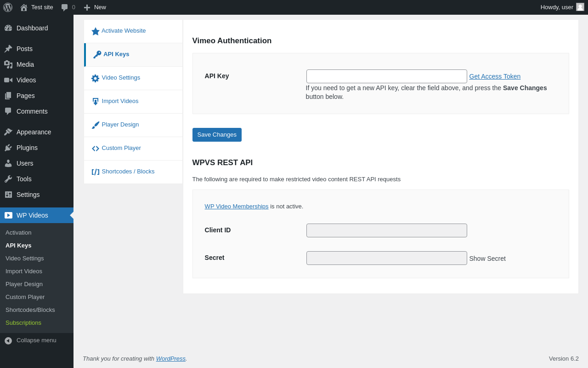588x368 pixels.
Task: Click the Posts label in sidebar
Action: (24, 49)
